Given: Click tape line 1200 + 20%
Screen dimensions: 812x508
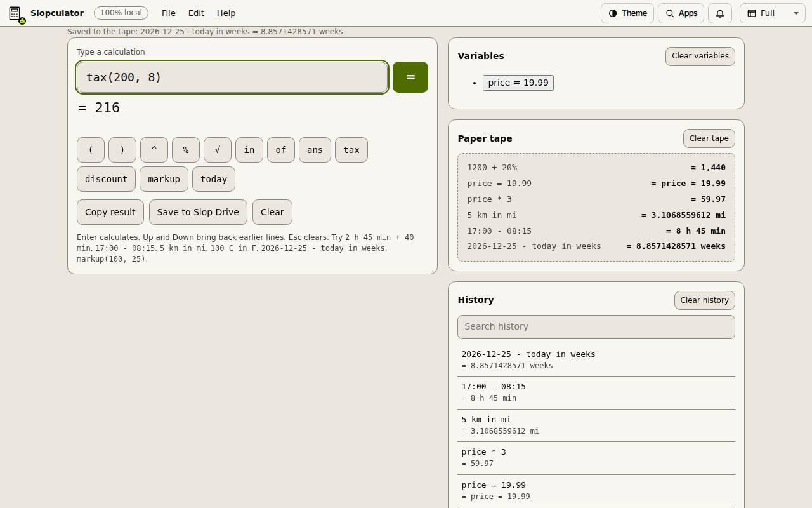Looking at the screenshot, I should pos(596,168).
